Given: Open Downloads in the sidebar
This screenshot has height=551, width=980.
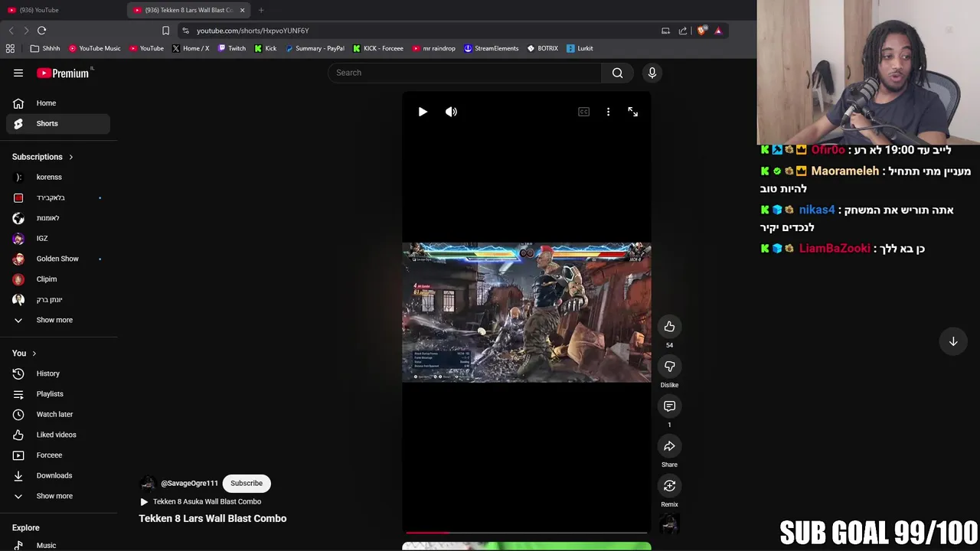Looking at the screenshot, I should pyautogui.click(x=58, y=475).
